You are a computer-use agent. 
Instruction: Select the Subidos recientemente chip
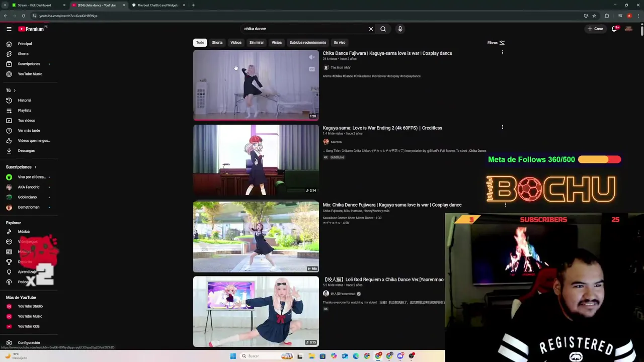pos(308,43)
